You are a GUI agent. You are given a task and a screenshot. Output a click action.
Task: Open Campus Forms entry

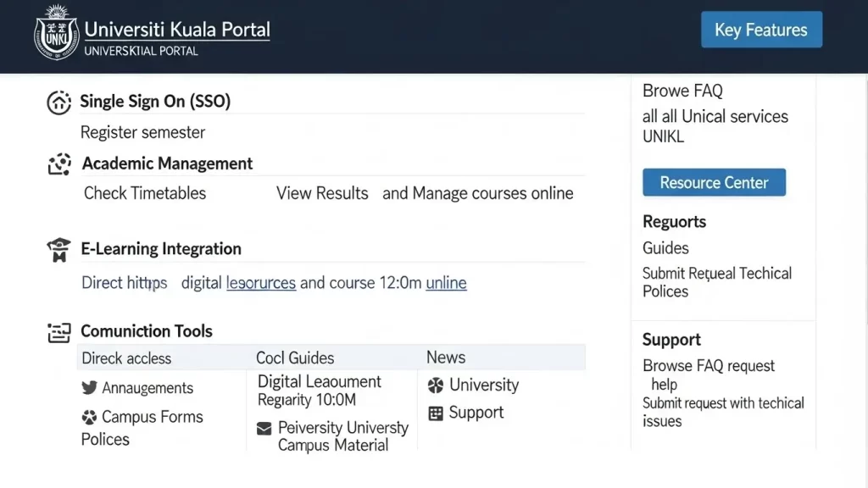click(x=153, y=417)
